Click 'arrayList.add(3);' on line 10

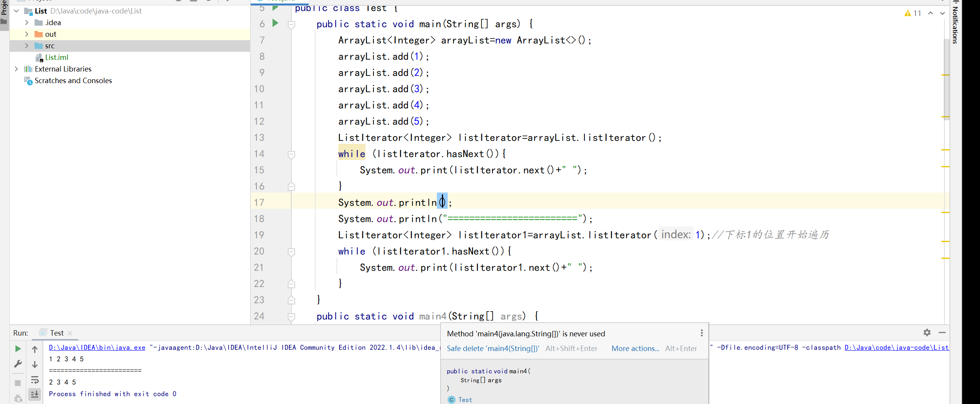tap(384, 89)
